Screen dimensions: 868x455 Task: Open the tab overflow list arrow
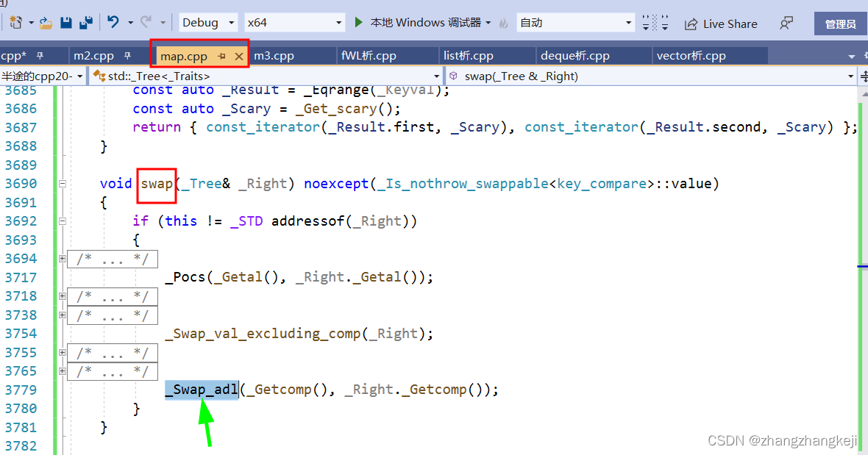[x=851, y=57]
